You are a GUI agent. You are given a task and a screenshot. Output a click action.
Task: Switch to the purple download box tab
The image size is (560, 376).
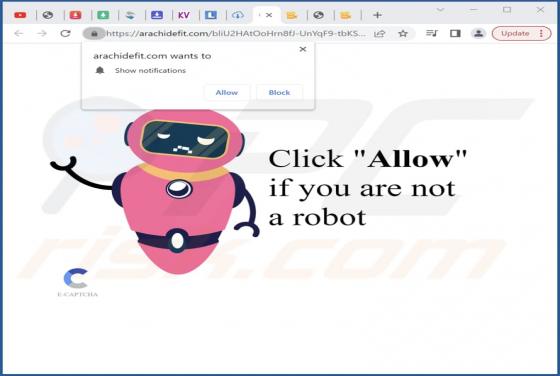pyautogui.click(x=157, y=15)
